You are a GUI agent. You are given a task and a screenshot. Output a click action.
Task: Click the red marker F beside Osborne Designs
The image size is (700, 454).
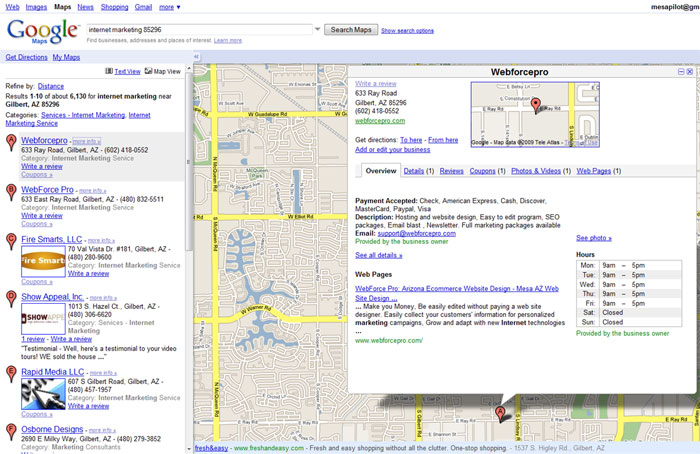click(x=11, y=431)
